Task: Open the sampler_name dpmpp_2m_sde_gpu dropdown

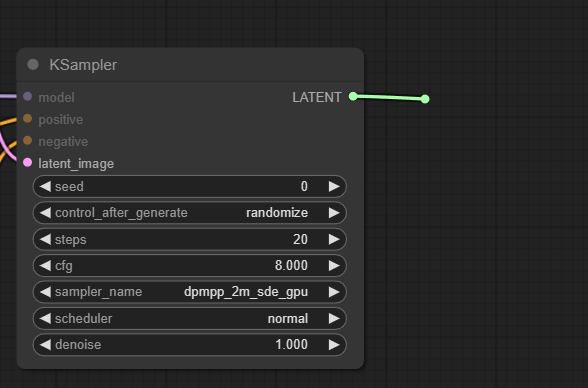Action: [x=190, y=292]
